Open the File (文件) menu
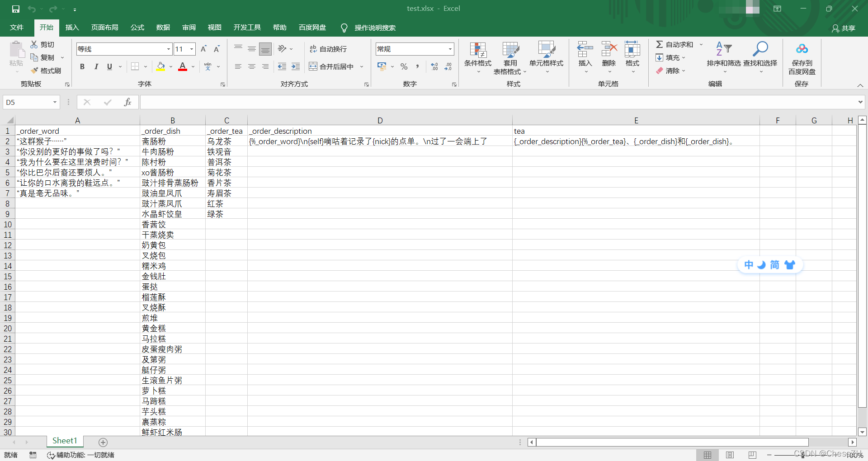 click(x=17, y=28)
